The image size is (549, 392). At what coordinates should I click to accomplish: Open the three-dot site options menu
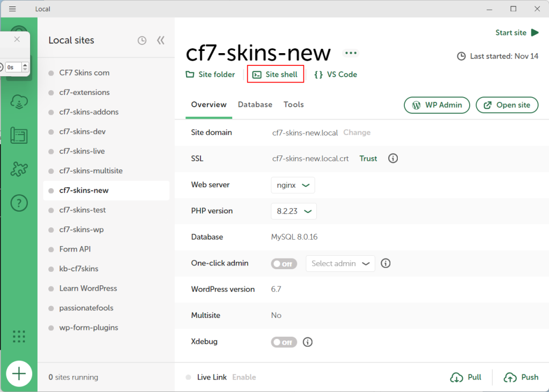[351, 53]
